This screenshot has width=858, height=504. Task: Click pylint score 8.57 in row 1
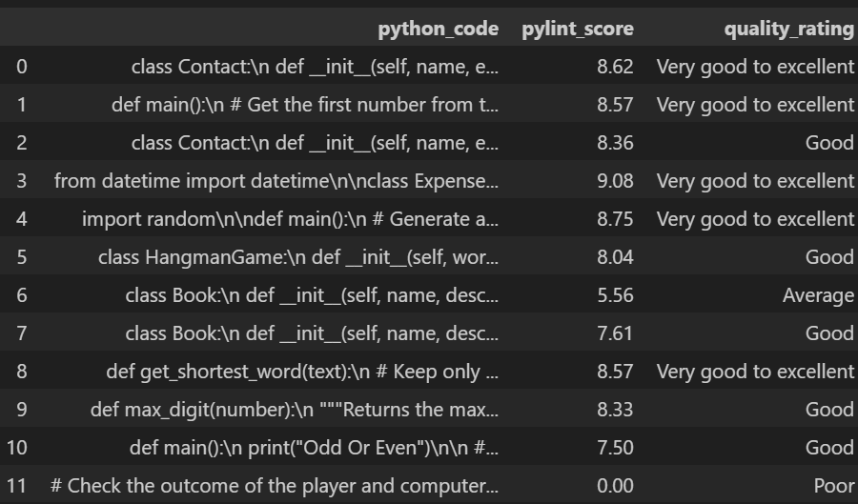[615, 105]
